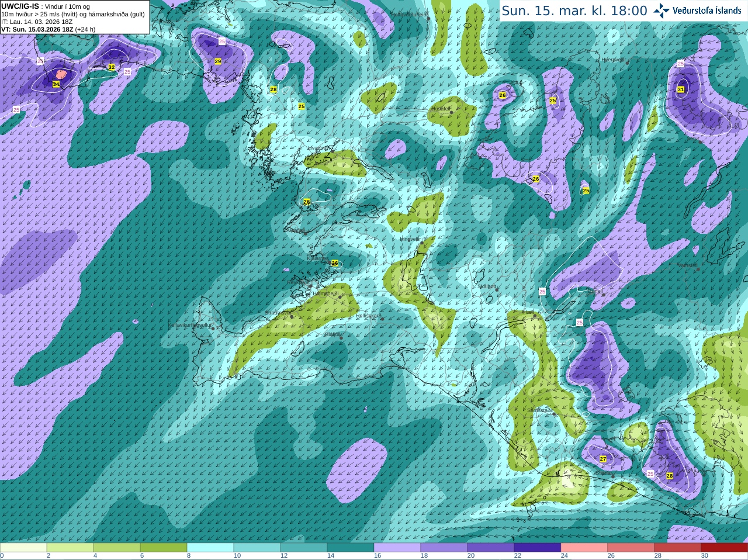Click the 28–30 m/s red legend swatch
Screen dimensions: 748x560
click(678, 548)
